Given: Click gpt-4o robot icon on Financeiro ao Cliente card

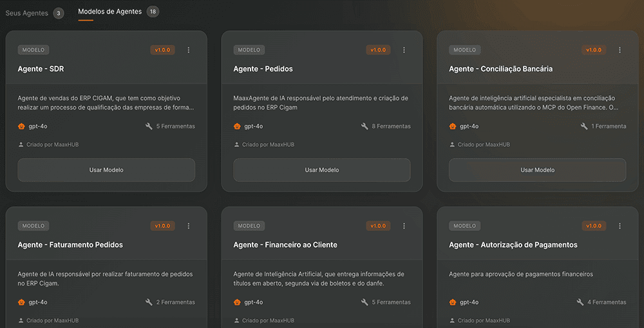Looking at the screenshot, I should [x=237, y=302].
